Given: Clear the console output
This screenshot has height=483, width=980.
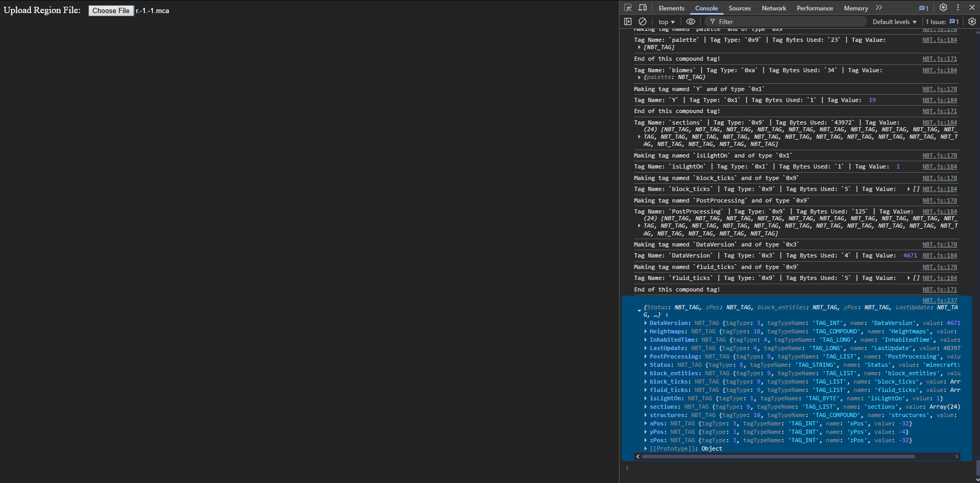Looking at the screenshot, I should point(643,21).
